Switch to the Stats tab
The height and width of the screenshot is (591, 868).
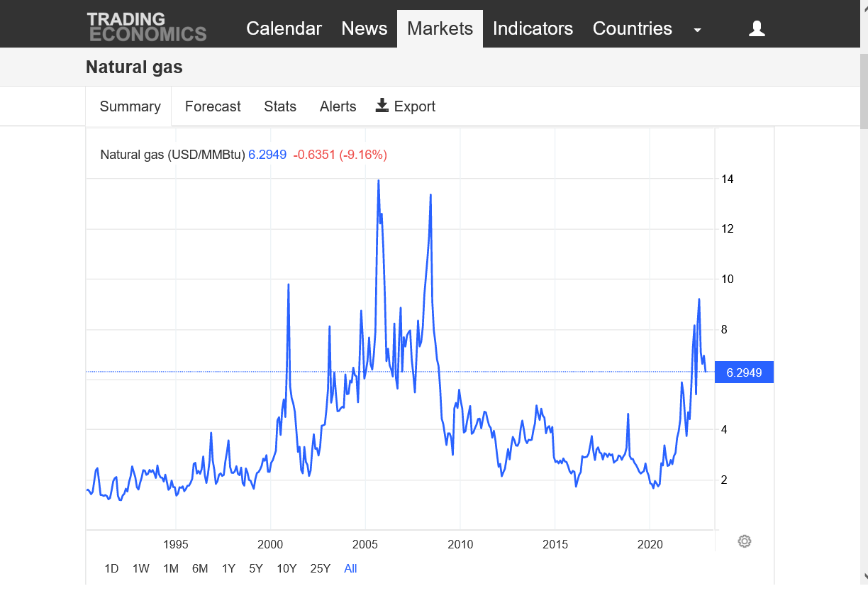click(x=280, y=106)
